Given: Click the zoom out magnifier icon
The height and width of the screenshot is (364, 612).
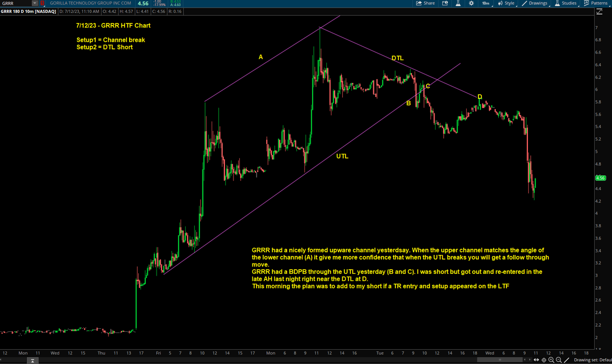Looking at the screenshot, I should click(x=558, y=360).
